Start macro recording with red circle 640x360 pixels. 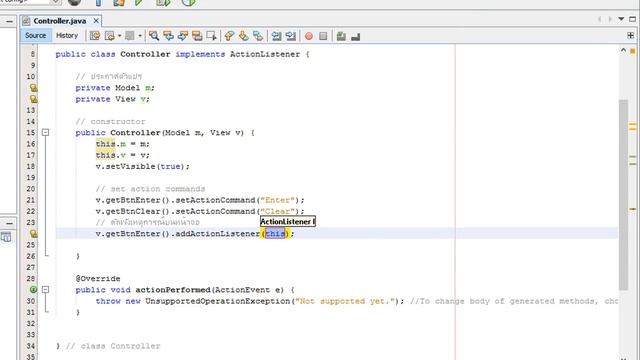[309, 36]
